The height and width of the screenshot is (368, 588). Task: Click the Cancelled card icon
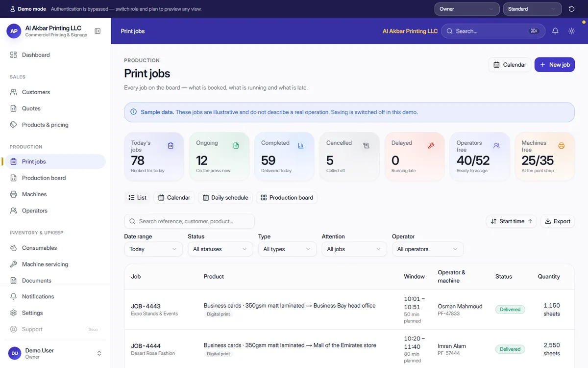(x=366, y=146)
